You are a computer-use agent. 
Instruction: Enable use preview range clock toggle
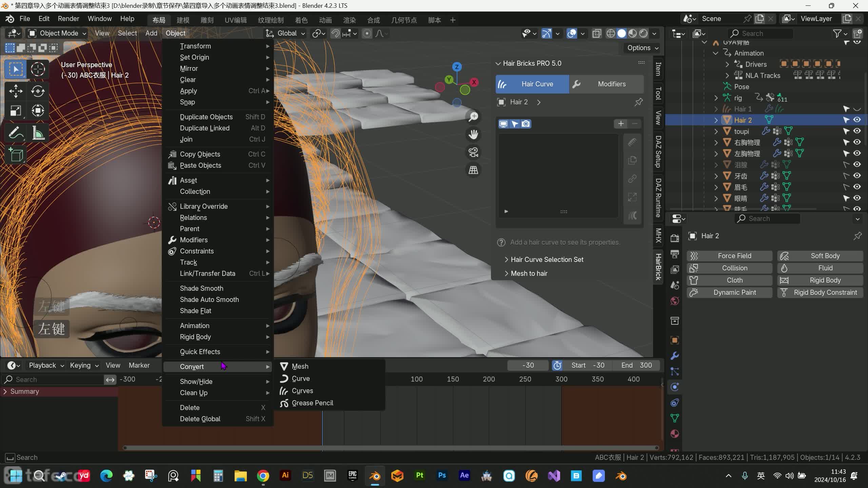557,365
